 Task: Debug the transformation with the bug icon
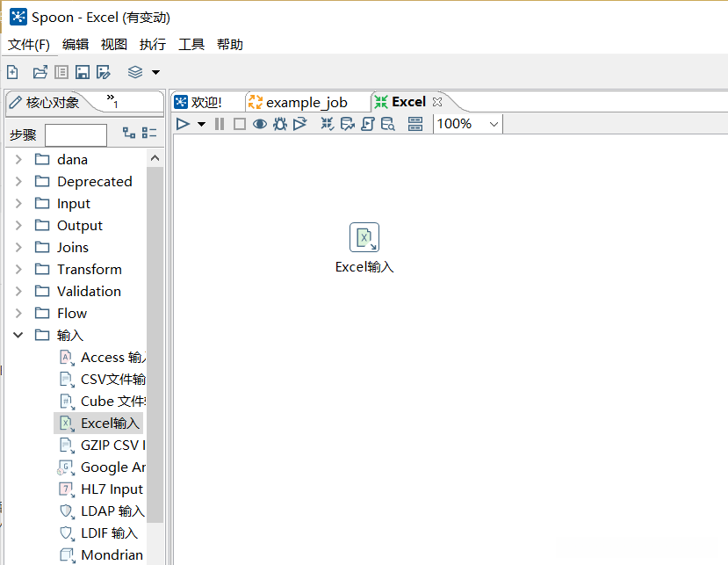[280, 124]
